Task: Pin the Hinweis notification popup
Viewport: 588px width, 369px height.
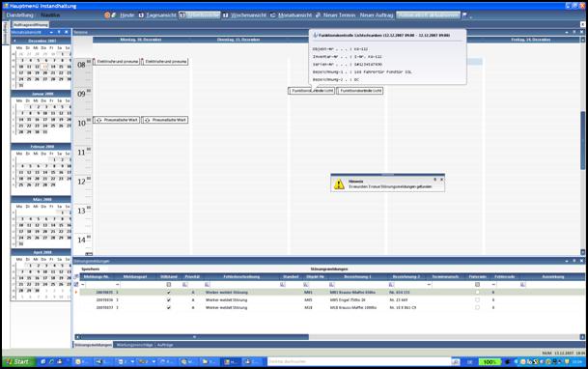Action: (435, 180)
